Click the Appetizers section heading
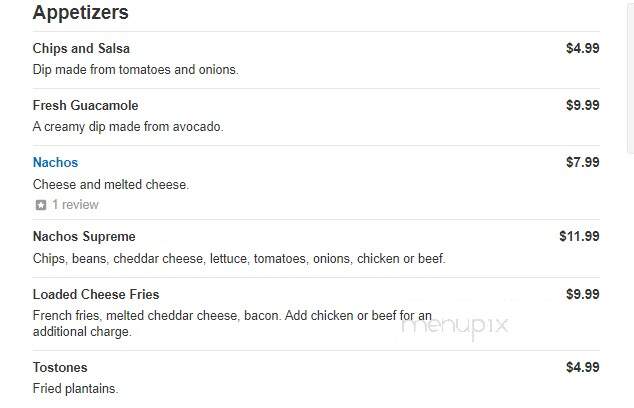 (80, 13)
